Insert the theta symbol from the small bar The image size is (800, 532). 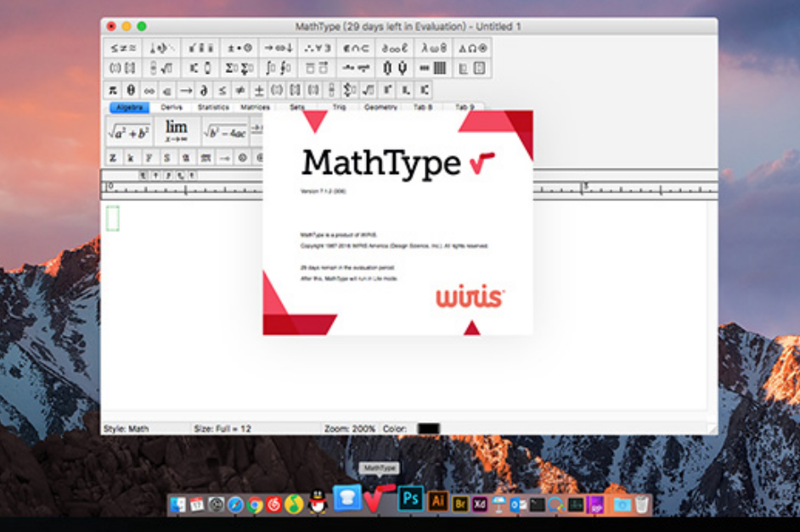(131, 90)
